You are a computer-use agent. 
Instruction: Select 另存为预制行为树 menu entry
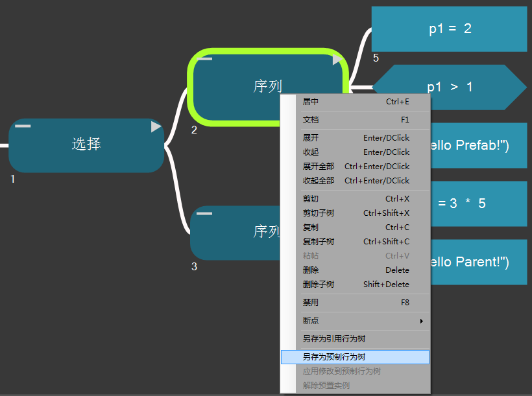pyautogui.click(x=356, y=357)
